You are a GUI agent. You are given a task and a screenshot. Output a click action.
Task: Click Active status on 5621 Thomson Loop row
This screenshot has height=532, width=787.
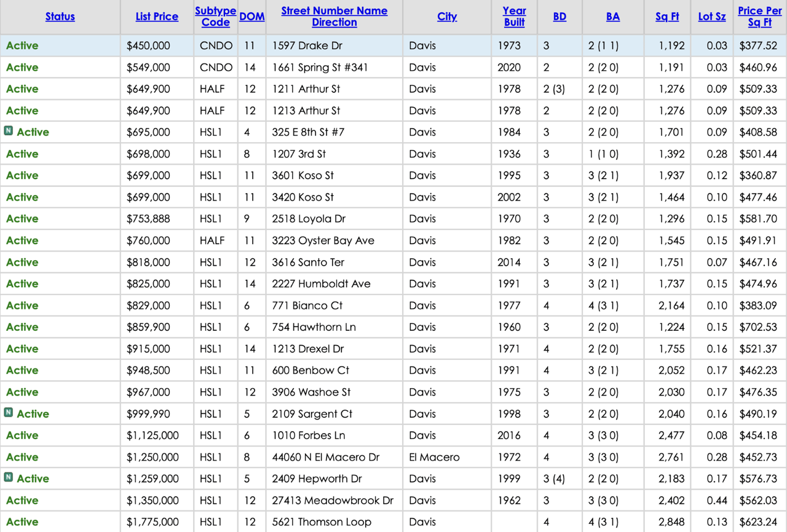(x=22, y=522)
